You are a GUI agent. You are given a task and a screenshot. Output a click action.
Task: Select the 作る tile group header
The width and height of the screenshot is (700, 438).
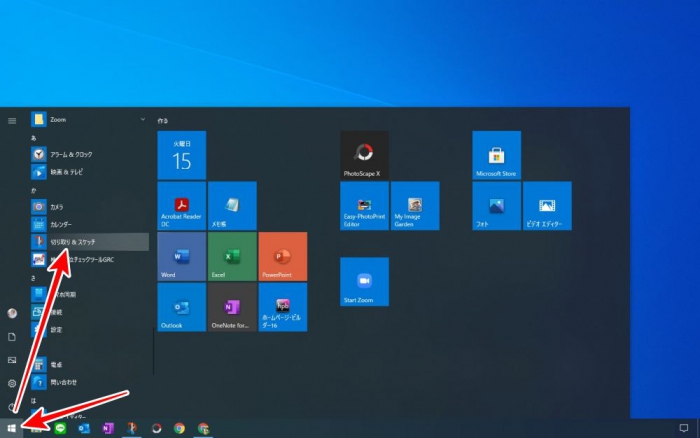163,121
